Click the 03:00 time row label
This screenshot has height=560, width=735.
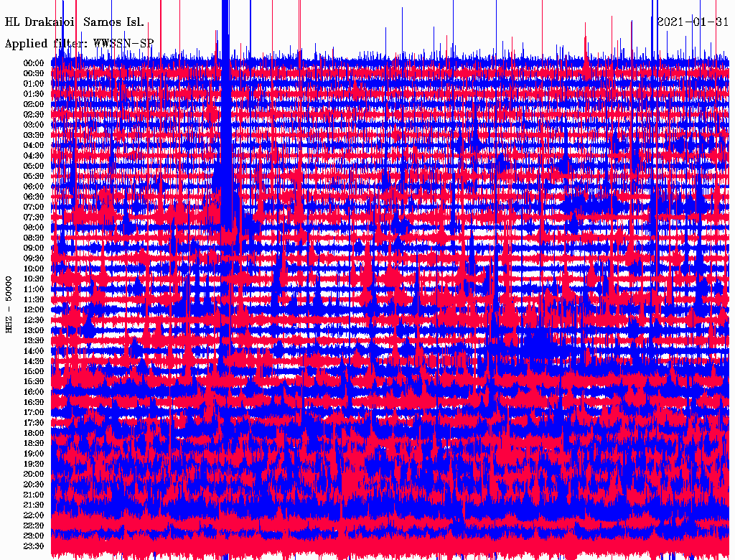tap(34, 125)
